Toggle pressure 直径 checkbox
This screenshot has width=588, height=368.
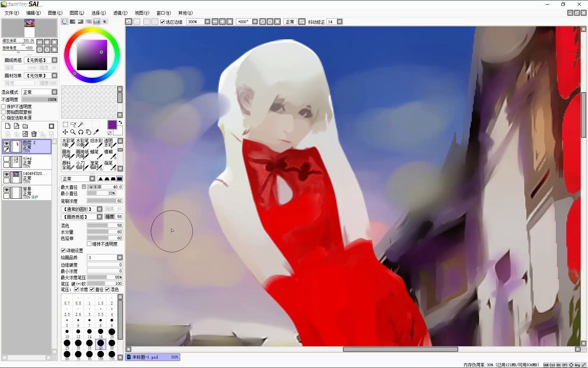(x=92, y=289)
